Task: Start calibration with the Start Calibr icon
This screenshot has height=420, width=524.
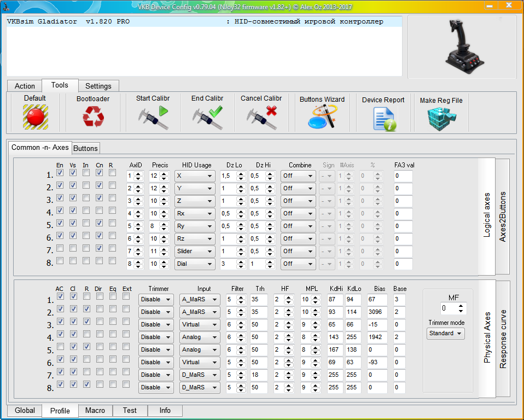Action: (x=153, y=117)
